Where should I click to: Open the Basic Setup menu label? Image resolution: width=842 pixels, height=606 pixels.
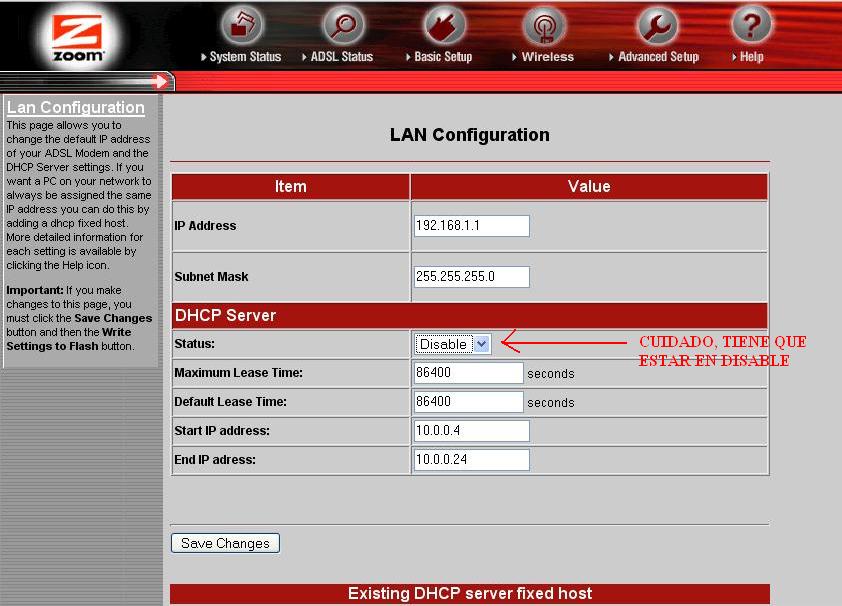443,56
